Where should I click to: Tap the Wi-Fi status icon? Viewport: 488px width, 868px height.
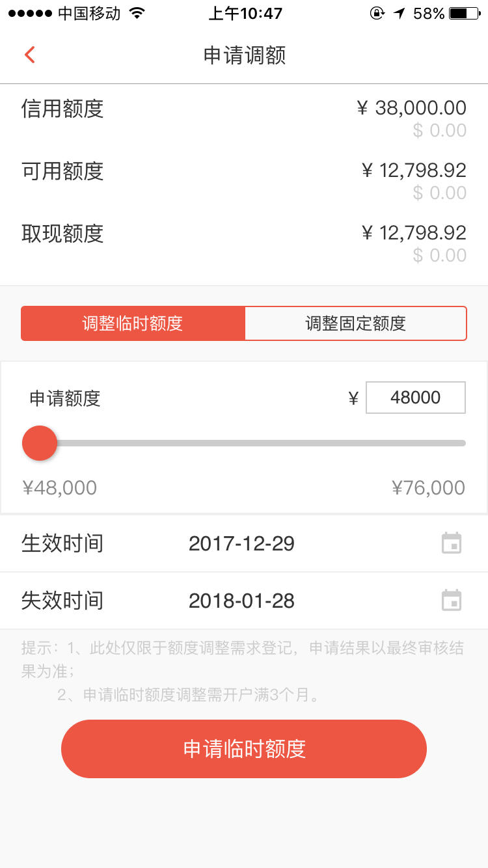point(137,13)
